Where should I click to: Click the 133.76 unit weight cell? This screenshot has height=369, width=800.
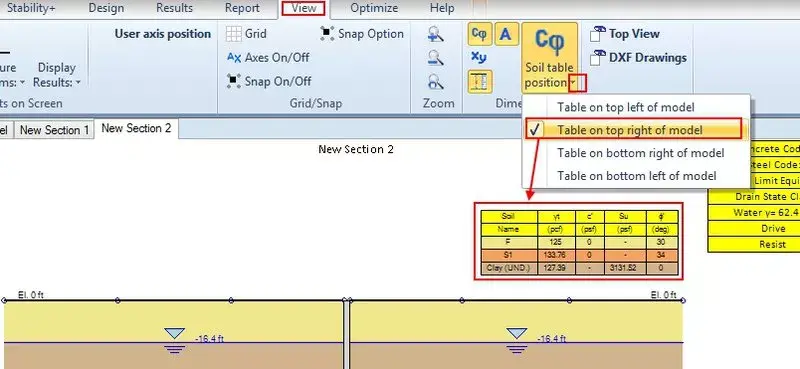click(556, 255)
